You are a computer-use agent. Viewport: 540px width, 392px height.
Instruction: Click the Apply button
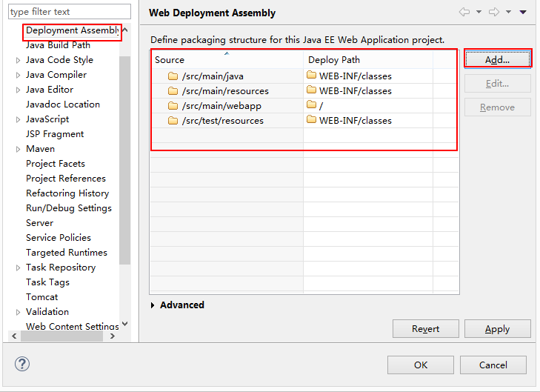point(497,329)
